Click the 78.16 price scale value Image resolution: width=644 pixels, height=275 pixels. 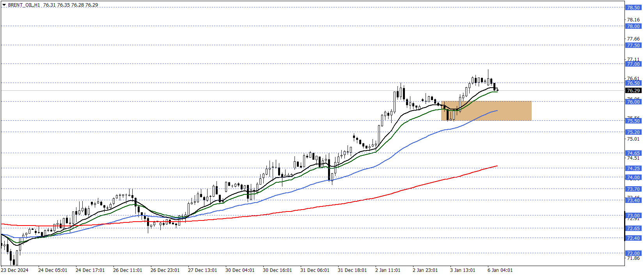(x=633, y=19)
